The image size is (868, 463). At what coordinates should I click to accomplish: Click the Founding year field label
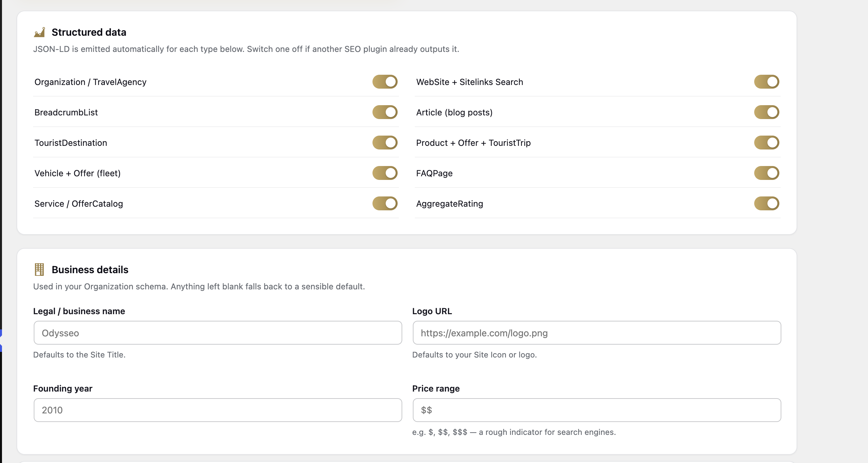(x=63, y=389)
